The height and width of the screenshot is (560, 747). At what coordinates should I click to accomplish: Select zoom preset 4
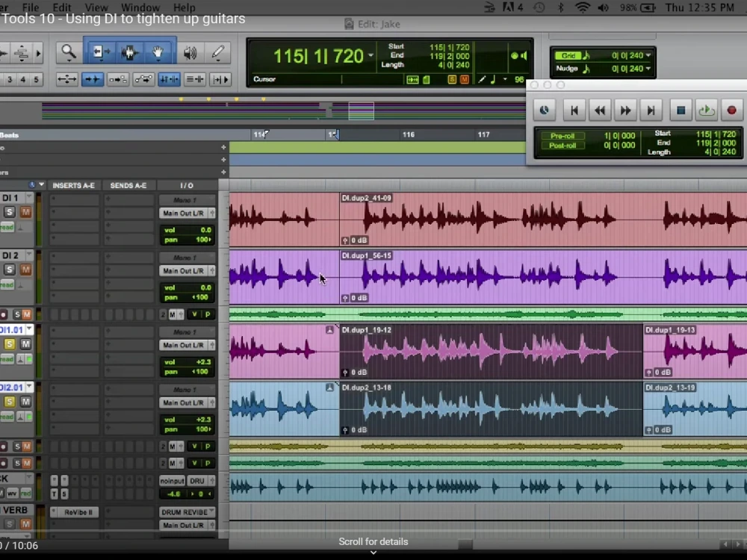pyautogui.click(x=23, y=79)
